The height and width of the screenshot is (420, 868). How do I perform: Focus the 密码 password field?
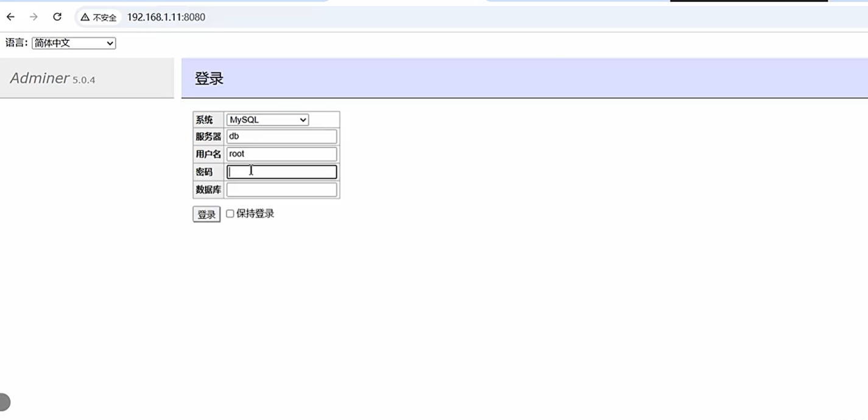(x=281, y=172)
